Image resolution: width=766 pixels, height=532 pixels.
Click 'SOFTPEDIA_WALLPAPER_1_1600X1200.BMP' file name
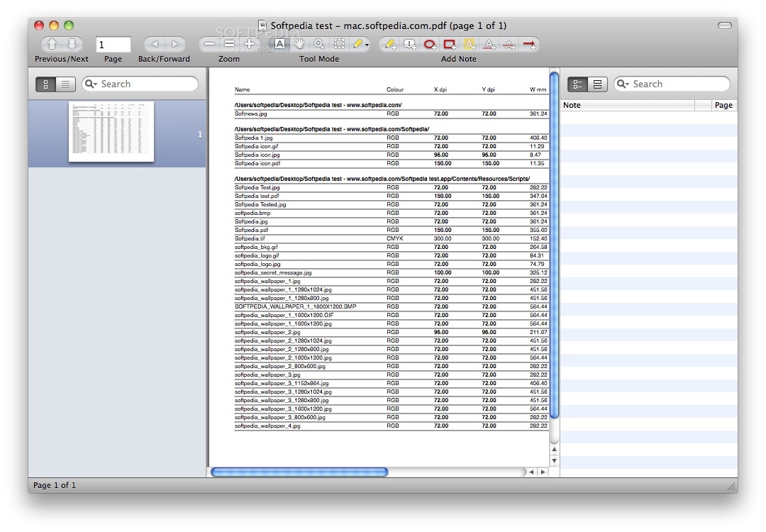click(295, 307)
